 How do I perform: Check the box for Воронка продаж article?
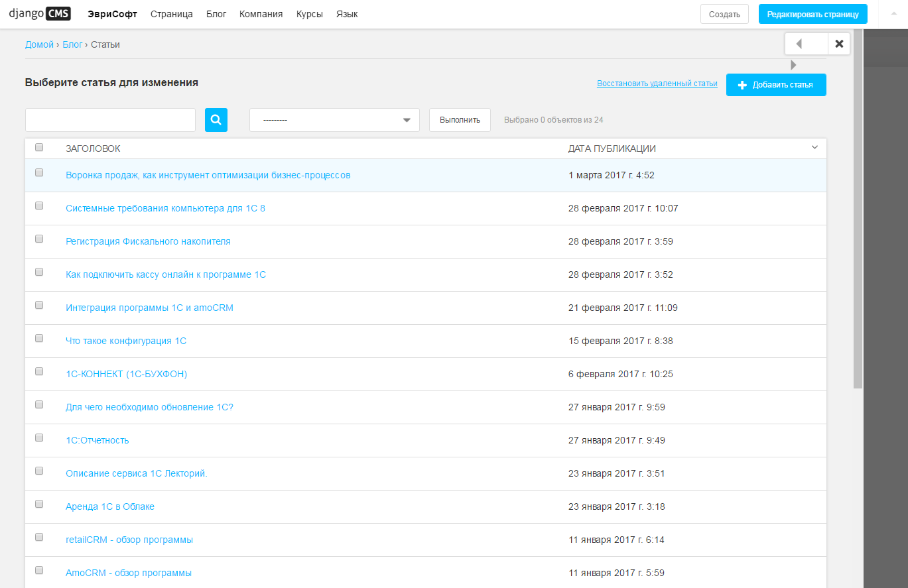(39, 172)
